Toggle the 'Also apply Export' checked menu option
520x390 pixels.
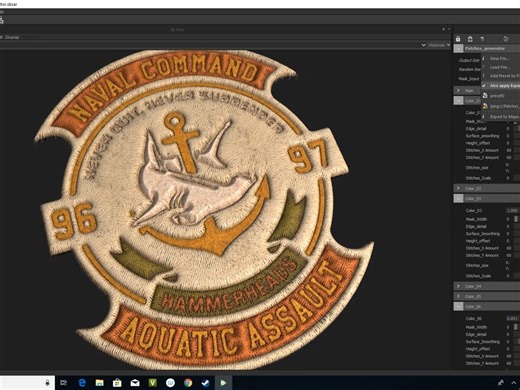tap(501, 86)
